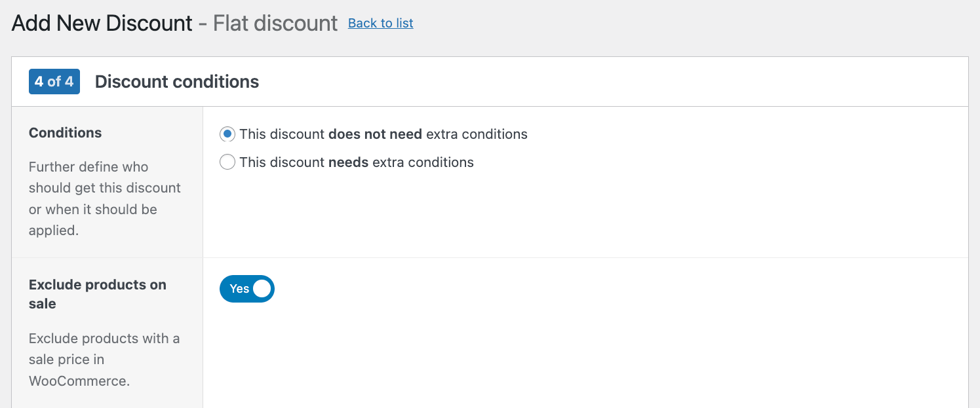This screenshot has width=980, height=408.
Task: Click the "Further define who should get this discount" description
Action: coord(105,198)
